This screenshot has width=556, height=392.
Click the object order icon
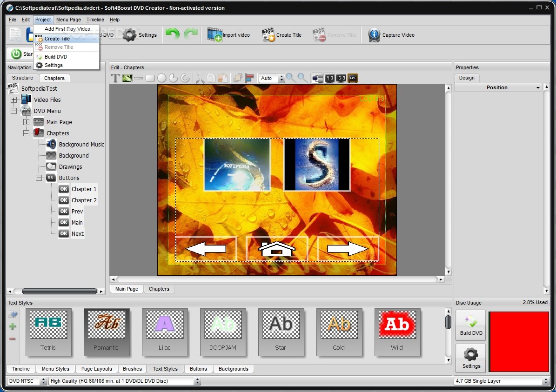point(238,78)
